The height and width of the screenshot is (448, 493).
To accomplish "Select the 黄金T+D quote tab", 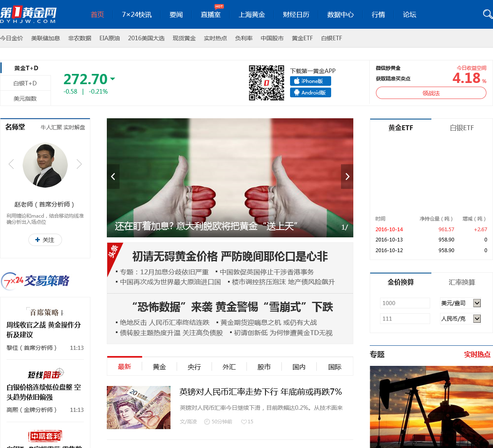I will tap(26, 68).
